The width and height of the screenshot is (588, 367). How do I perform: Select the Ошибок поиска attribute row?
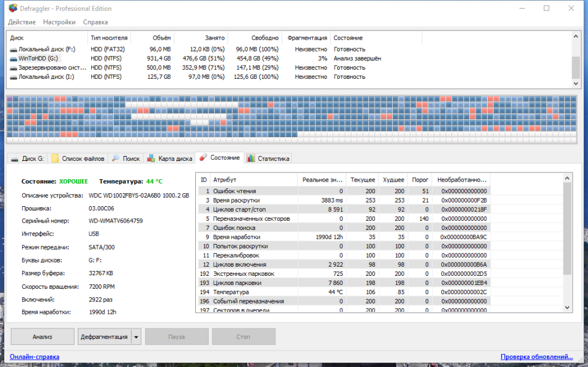pyautogui.click(x=344, y=228)
